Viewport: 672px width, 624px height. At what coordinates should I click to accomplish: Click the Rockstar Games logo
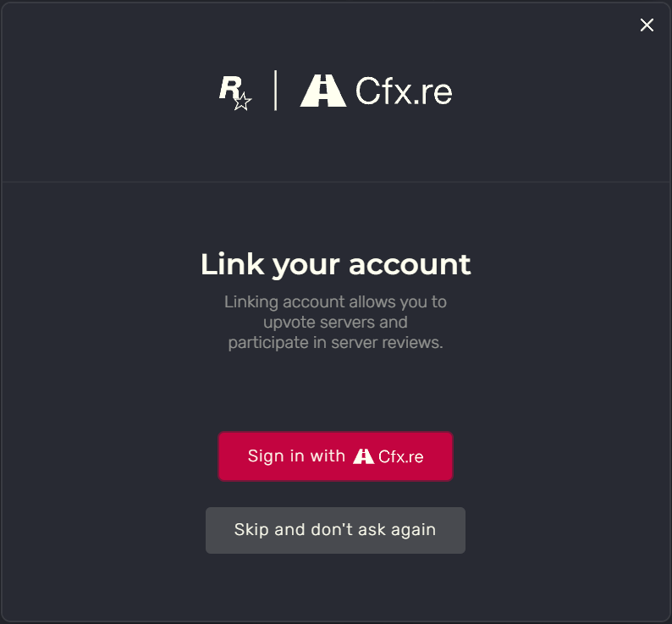235,93
